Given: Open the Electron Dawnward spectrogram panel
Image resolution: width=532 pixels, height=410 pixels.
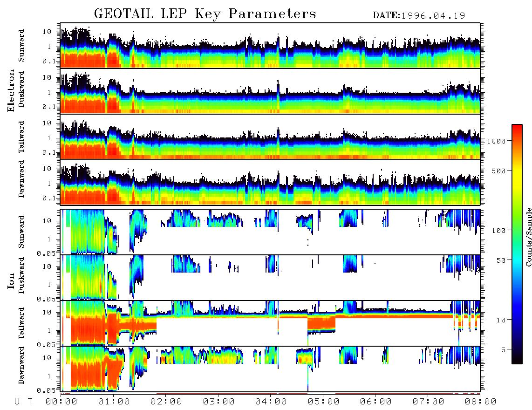Looking at the screenshot, I should tap(270, 182).
